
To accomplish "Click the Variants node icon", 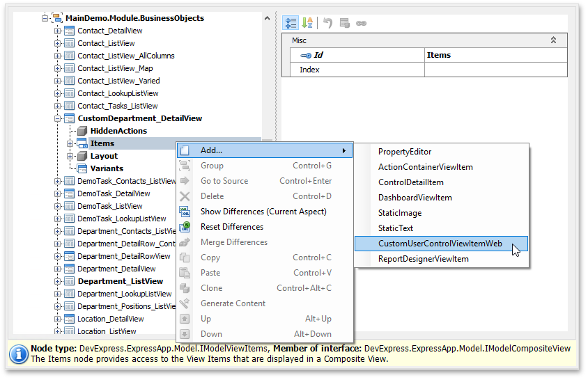I will pyautogui.click(x=82, y=168).
